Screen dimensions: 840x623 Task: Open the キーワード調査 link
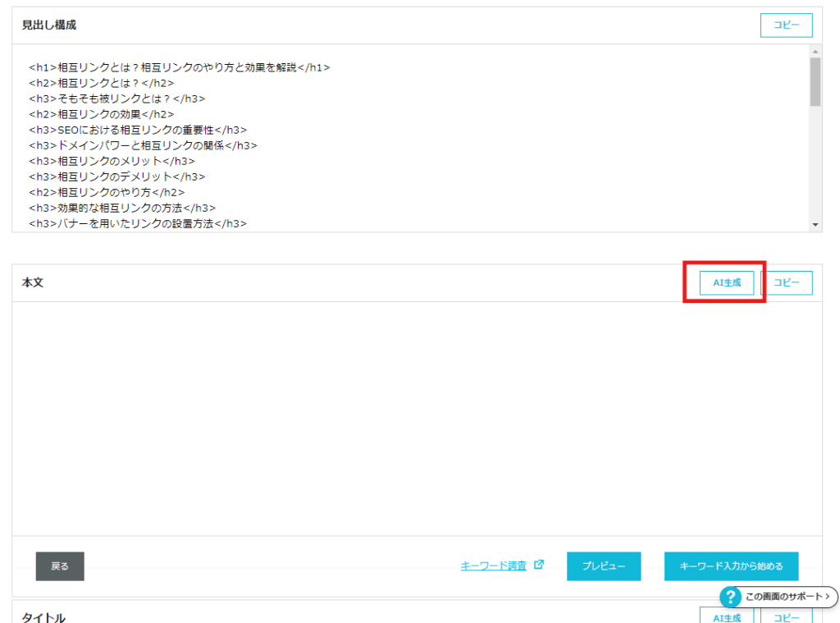click(494, 566)
